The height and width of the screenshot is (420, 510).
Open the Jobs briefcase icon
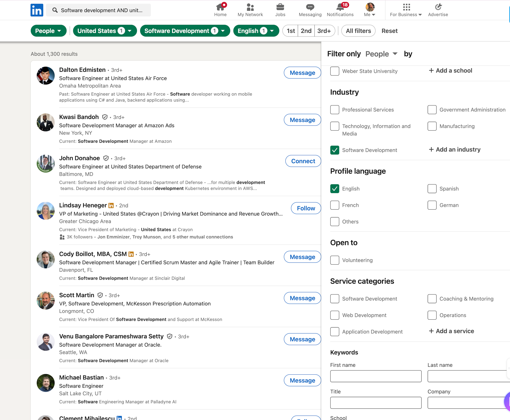pyautogui.click(x=280, y=7)
